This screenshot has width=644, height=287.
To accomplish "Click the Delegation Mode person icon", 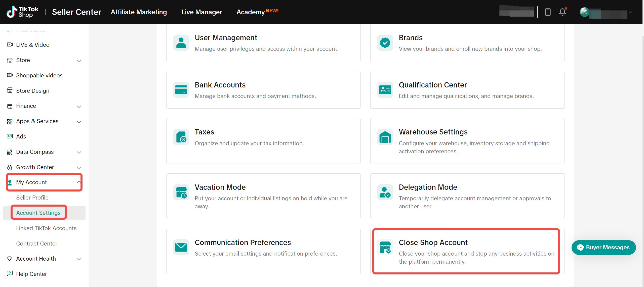I will [385, 192].
